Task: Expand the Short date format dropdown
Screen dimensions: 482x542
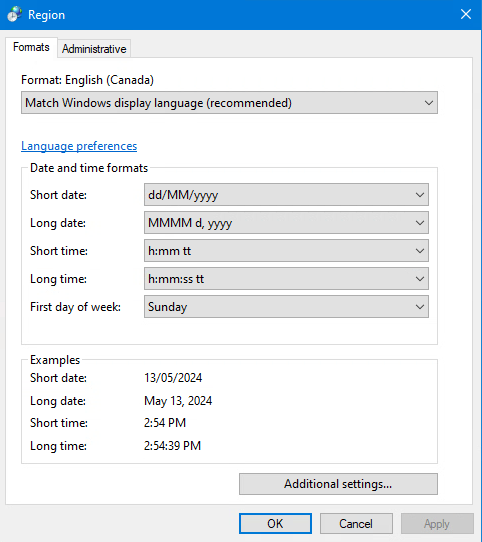Action: click(286, 195)
